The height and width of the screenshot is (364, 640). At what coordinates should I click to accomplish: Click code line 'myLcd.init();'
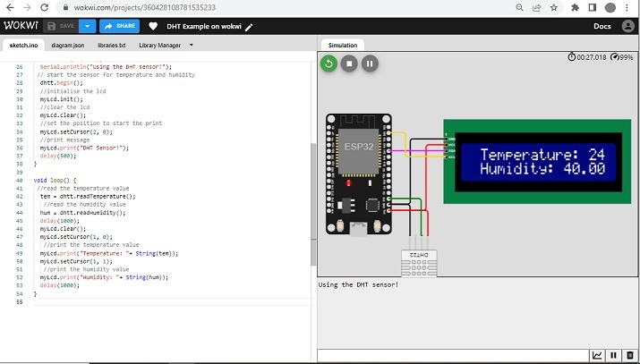(x=61, y=99)
